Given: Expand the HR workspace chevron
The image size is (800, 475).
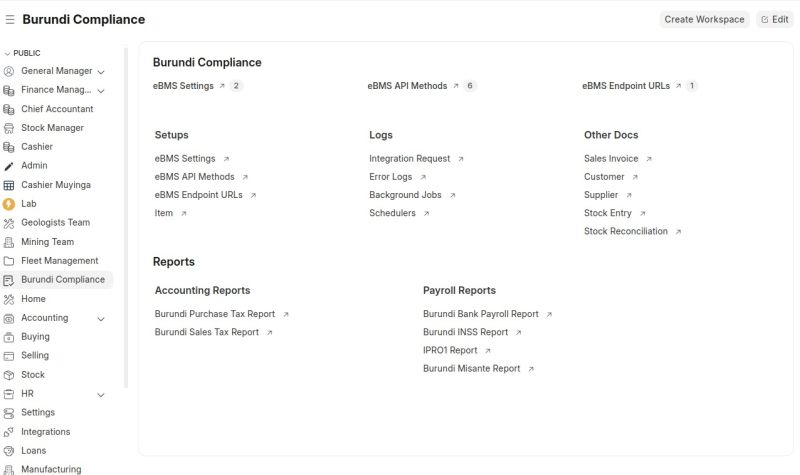Looking at the screenshot, I should 101,395.
